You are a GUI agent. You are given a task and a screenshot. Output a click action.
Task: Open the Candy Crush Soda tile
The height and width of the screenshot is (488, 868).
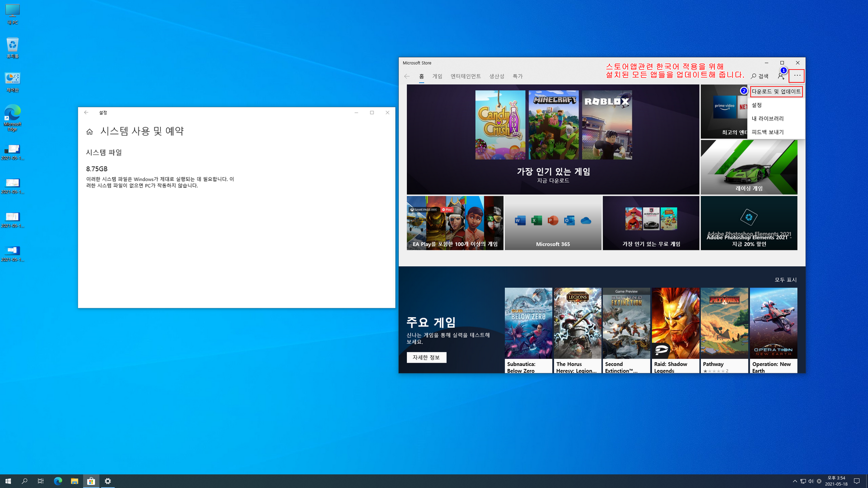point(500,125)
